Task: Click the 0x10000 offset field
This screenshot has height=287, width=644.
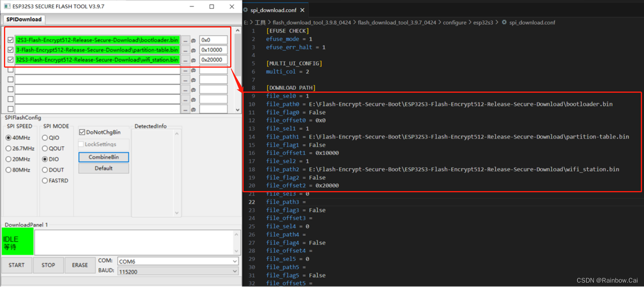Action: (213, 50)
